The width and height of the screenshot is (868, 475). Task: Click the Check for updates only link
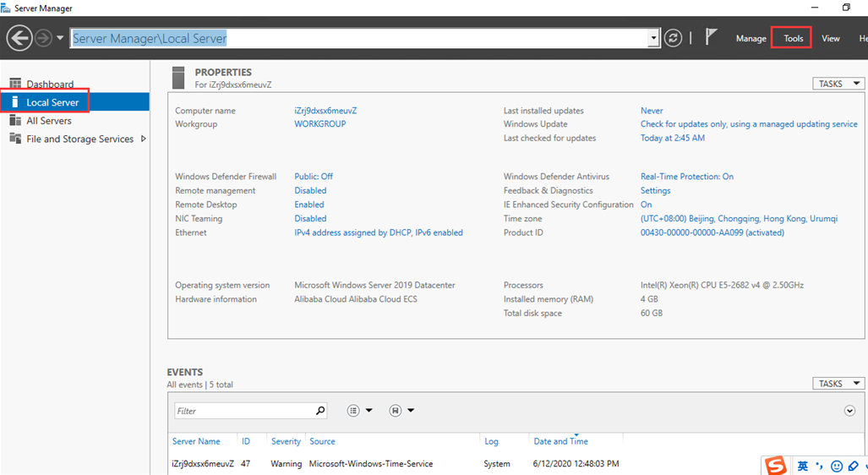(749, 124)
